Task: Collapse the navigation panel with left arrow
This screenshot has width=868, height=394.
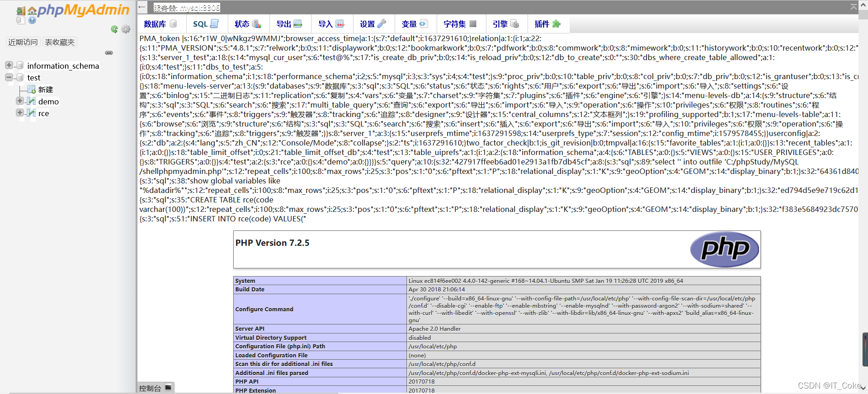Action: click(x=142, y=7)
